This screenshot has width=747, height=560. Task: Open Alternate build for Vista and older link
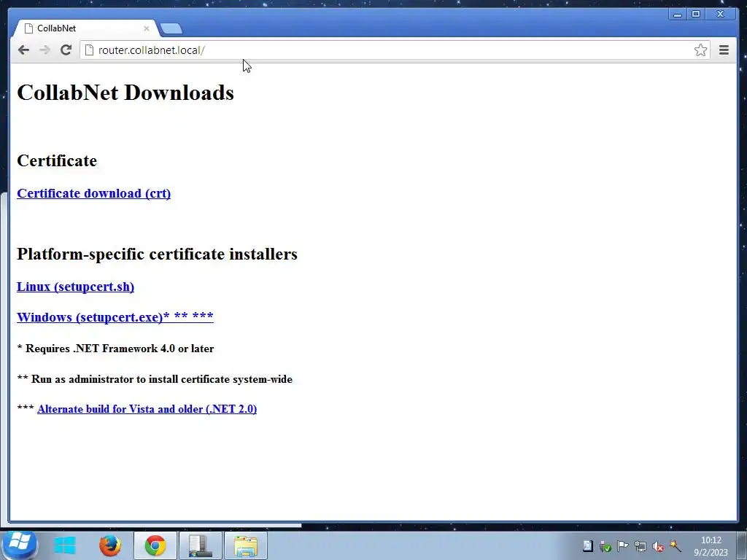pyautogui.click(x=147, y=409)
